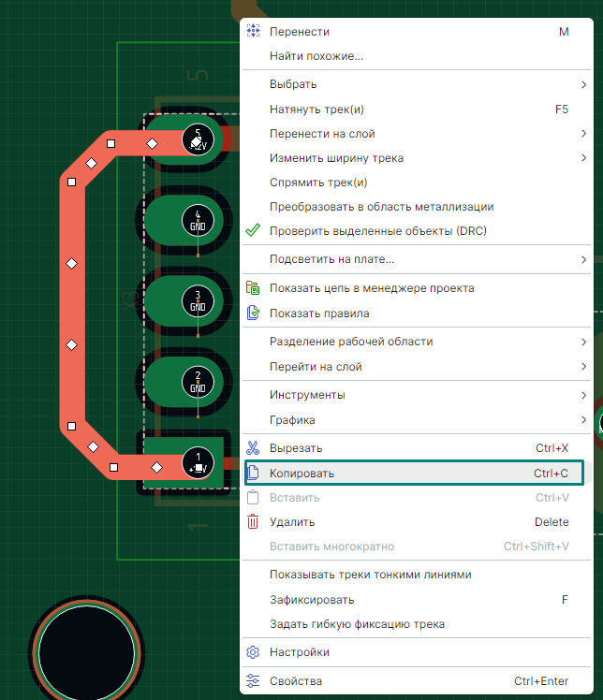Viewport: 603px width, 700px height.
Task: Expand Перенести на слой submenu
Action: pos(583,134)
